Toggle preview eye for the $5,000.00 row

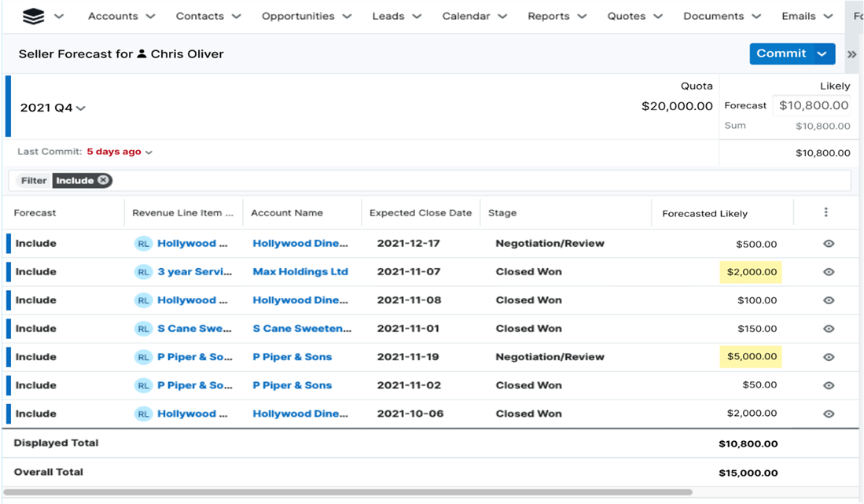click(829, 357)
